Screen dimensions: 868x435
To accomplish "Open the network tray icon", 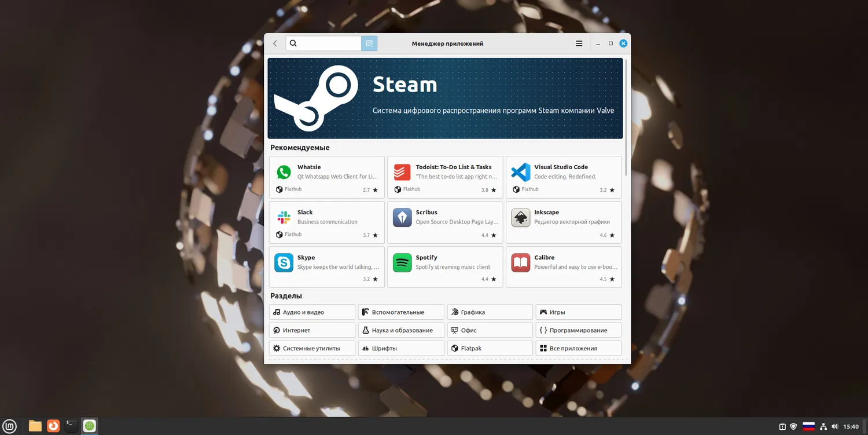I will (823, 427).
